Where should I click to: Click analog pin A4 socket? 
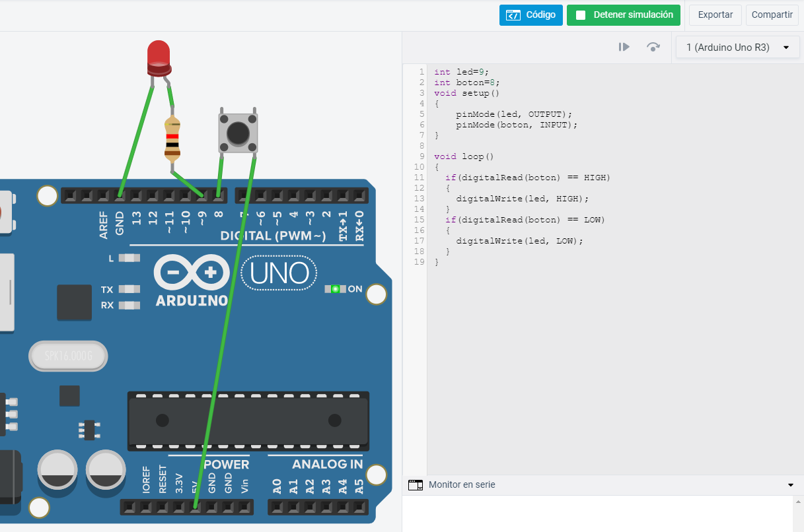pyautogui.click(x=344, y=507)
